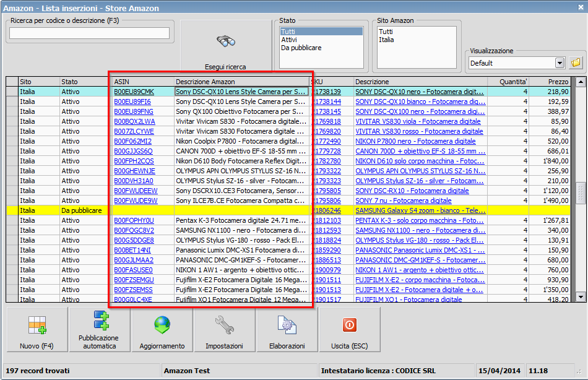Open ASIN link B00BQX2LWA

134,121
